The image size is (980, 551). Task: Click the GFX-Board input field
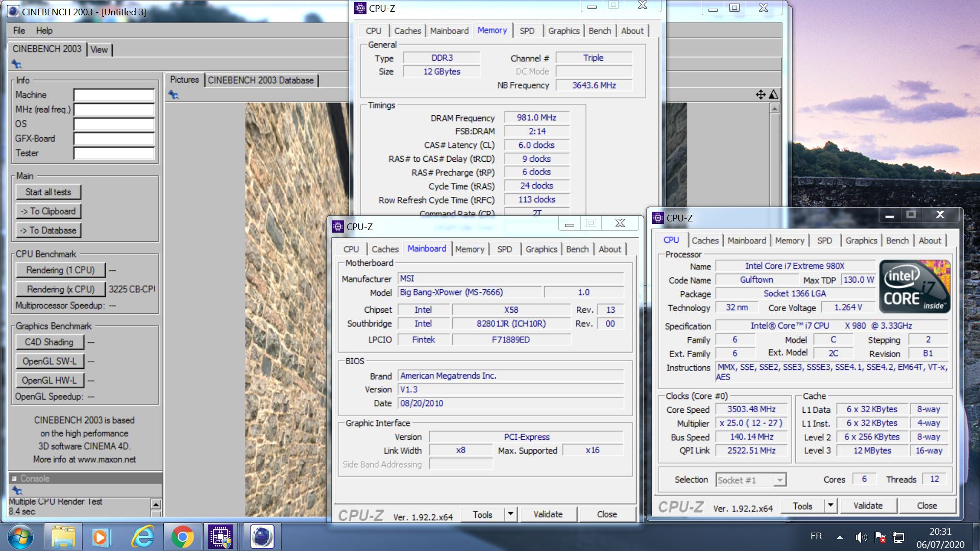[x=114, y=139]
